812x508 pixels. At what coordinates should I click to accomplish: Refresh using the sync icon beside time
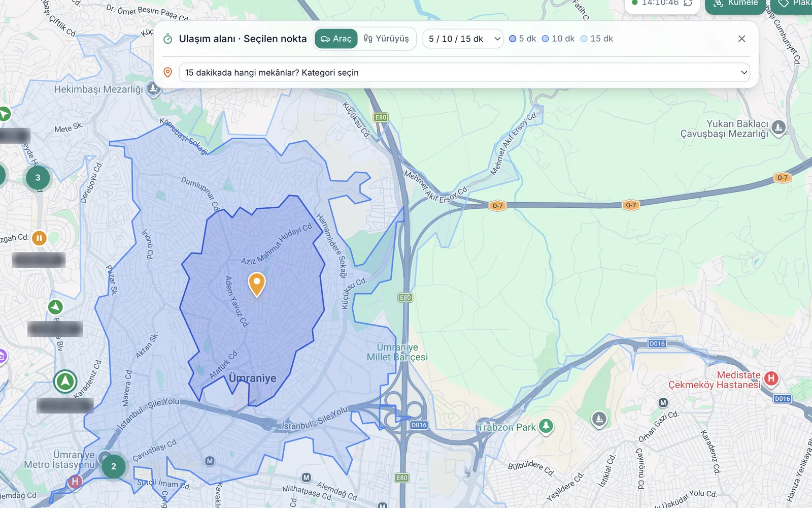click(688, 3)
